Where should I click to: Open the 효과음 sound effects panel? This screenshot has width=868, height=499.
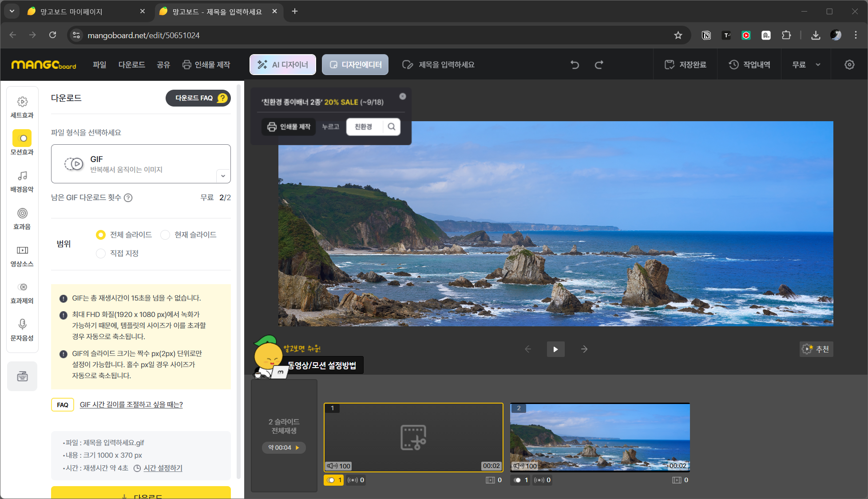(22, 218)
